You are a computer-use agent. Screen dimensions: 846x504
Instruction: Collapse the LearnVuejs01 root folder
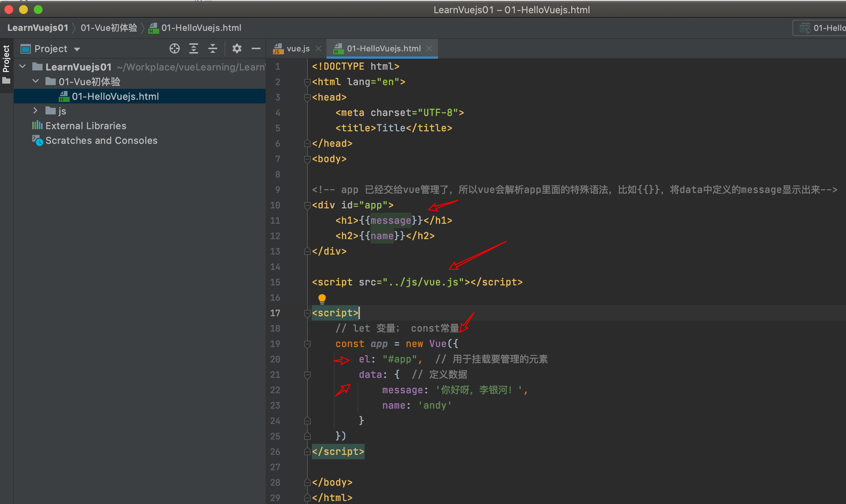click(x=23, y=66)
